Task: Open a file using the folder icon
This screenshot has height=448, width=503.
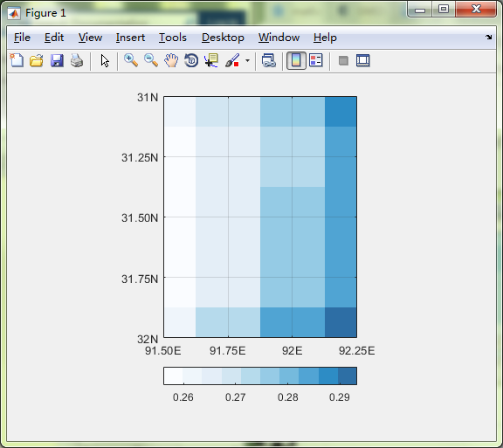Action: pos(37,60)
